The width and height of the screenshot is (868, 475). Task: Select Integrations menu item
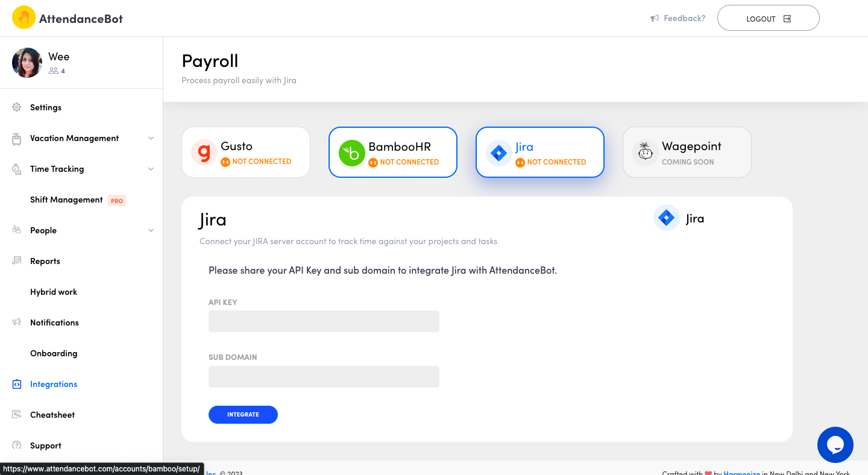(x=54, y=384)
